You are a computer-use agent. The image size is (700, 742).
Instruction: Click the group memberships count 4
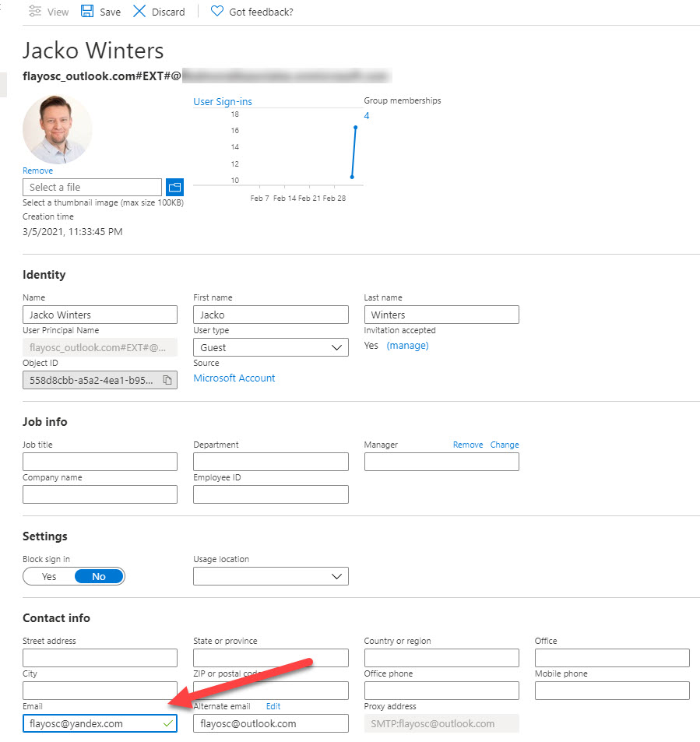pos(367,116)
